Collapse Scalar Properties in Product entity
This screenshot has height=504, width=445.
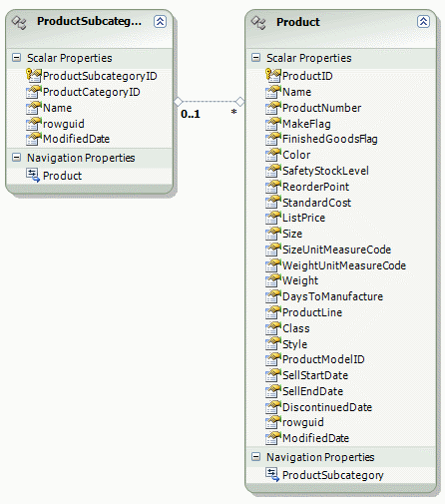point(255,58)
